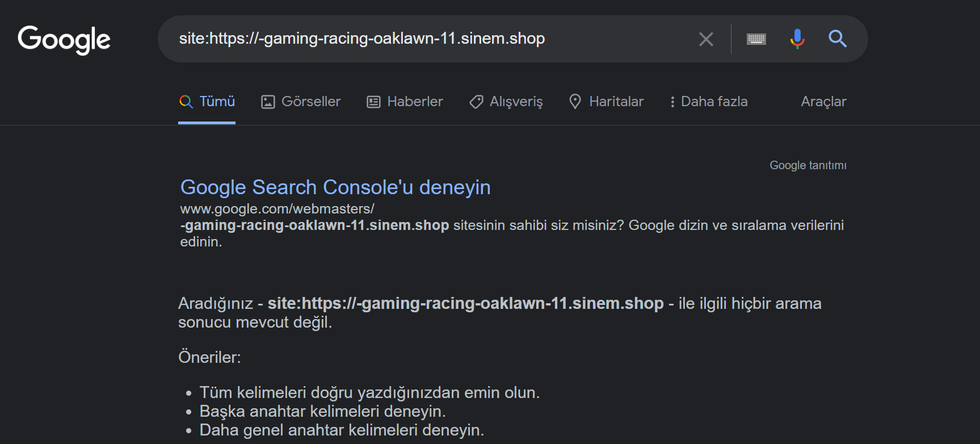Image resolution: width=980 pixels, height=444 pixels.
Task: Click the 'Daha genel anahtar kelimeleri deneyin' suggestion
Action: tap(342, 430)
